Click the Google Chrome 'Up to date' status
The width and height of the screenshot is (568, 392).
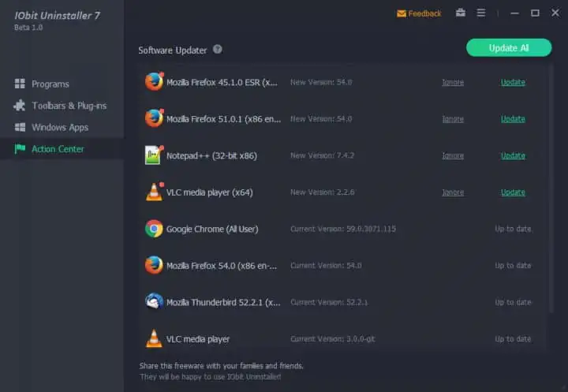[513, 229]
